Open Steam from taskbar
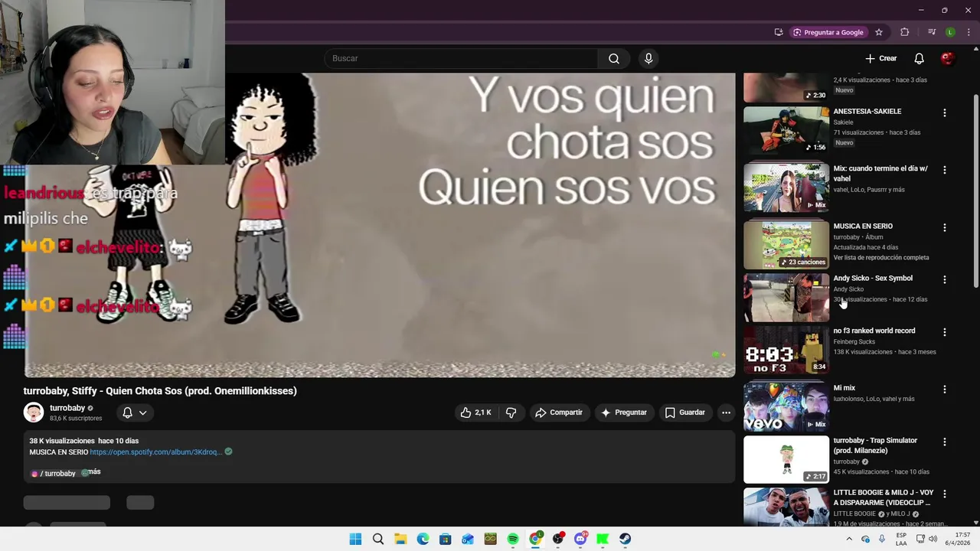This screenshot has height=551, width=980. [626, 539]
